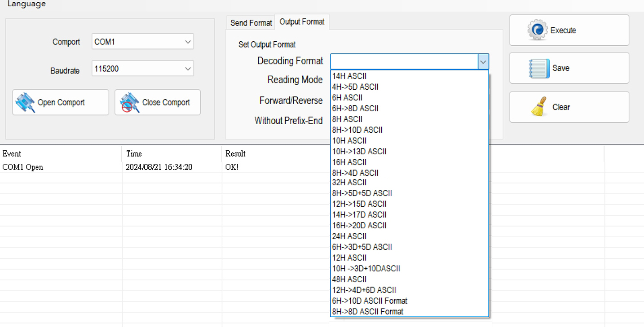Viewport: 644px width, 327px height.
Task: Select the Output Format tab
Action: (302, 22)
